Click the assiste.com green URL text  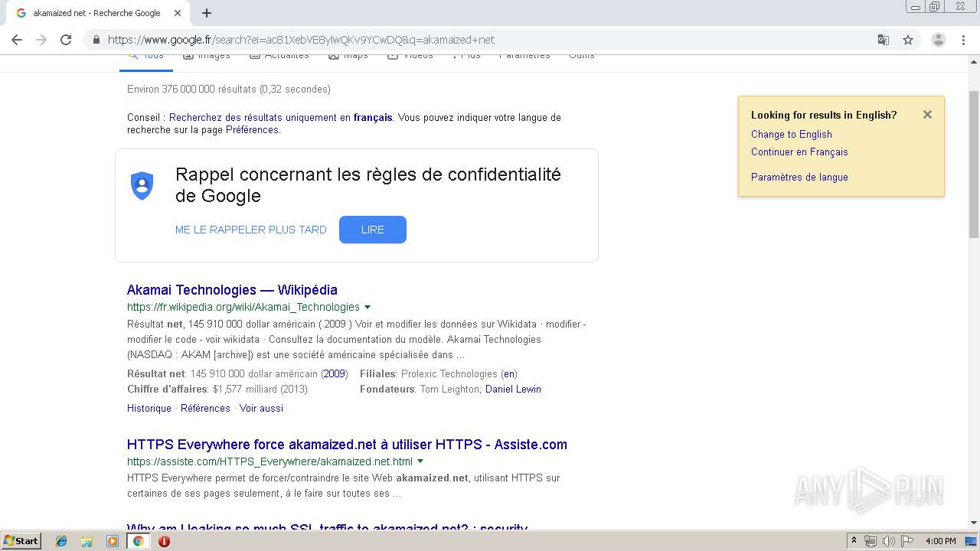point(269,461)
